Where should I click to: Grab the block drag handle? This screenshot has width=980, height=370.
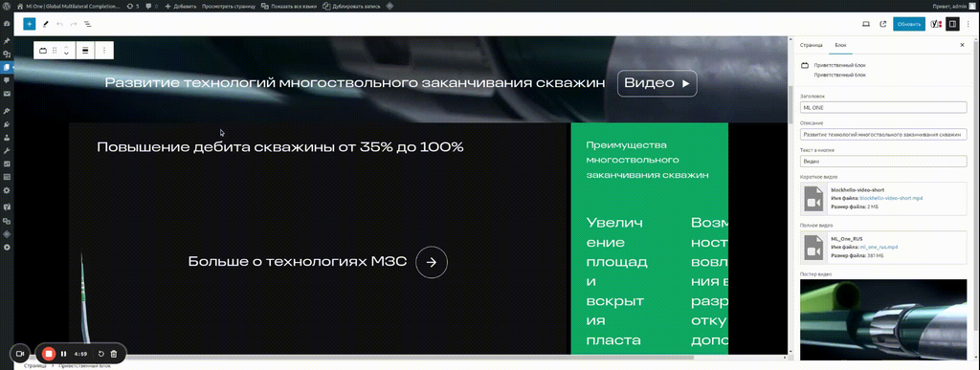[55, 51]
